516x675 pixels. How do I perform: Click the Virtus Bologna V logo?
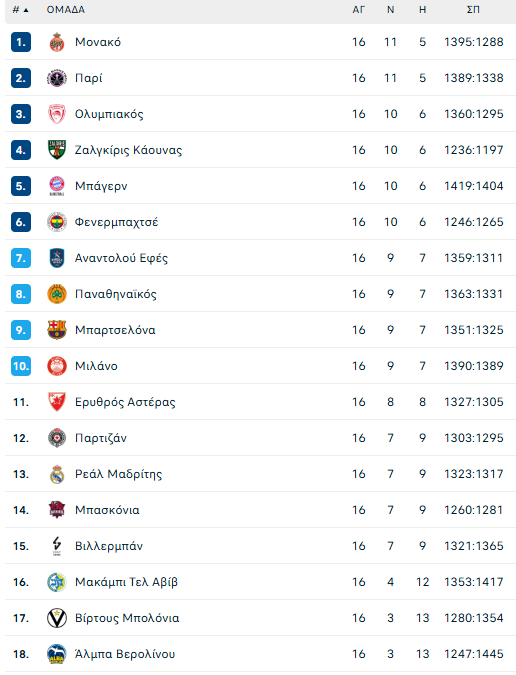57,618
